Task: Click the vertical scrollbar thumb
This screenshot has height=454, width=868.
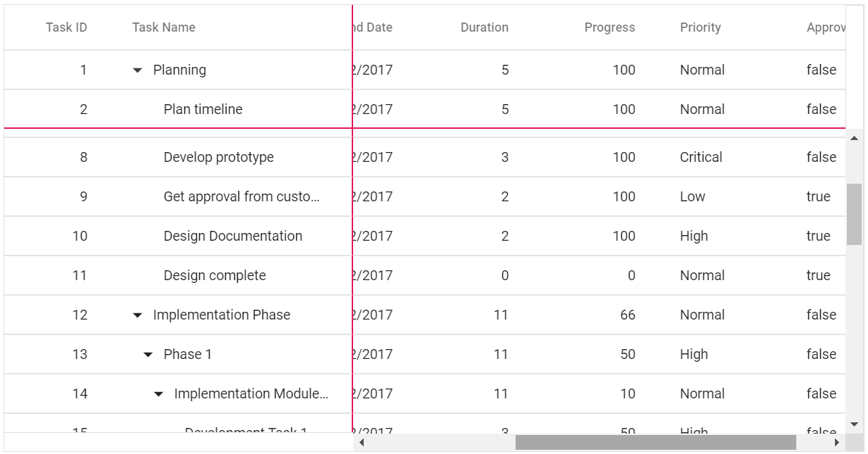Action: [x=854, y=214]
